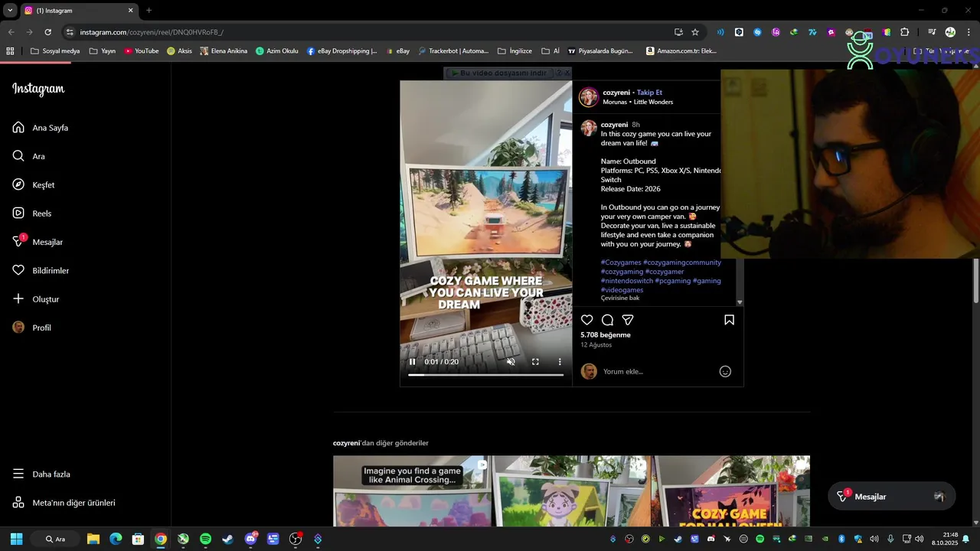The width and height of the screenshot is (980, 551).
Task: Click the #Cozygames hashtag
Action: coord(621,262)
